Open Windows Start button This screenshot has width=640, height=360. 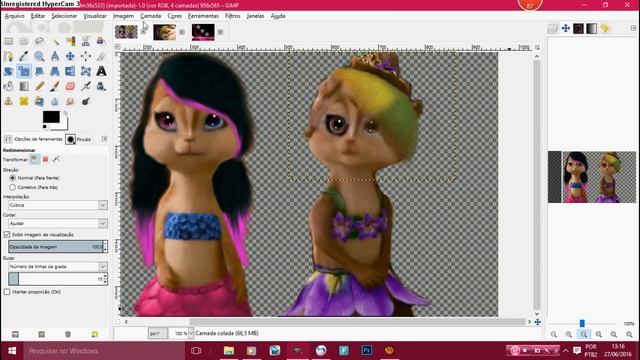click(x=12, y=351)
